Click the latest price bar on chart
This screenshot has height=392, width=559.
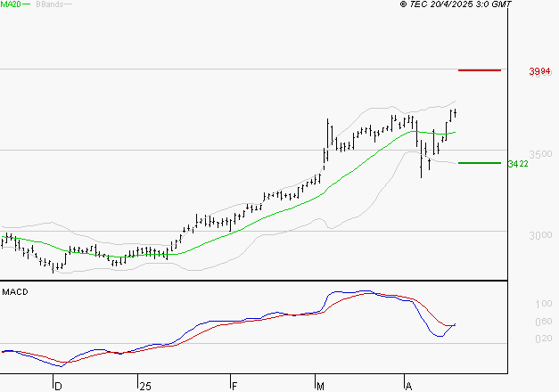pyautogui.click(x=456, y=113)
